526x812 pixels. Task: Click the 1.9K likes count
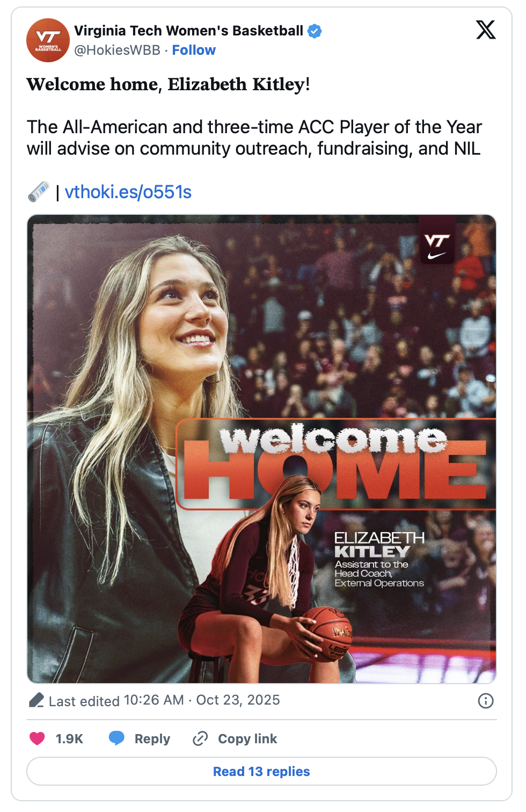pyautogui.click(x=69, y=739)
